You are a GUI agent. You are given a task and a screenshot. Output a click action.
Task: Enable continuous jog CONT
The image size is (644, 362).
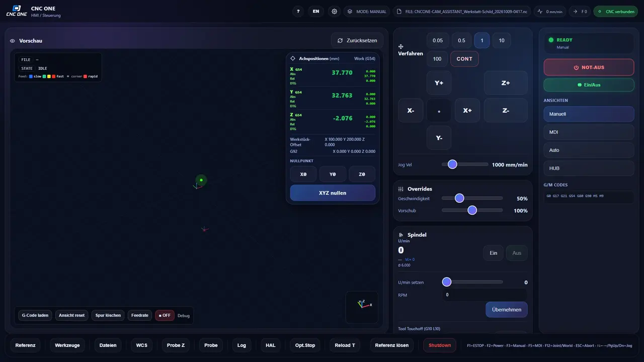pyautogui.click(x=464, y=59)
